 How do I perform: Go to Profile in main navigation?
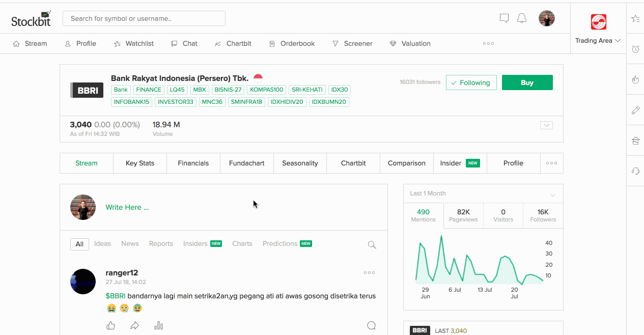80,44
